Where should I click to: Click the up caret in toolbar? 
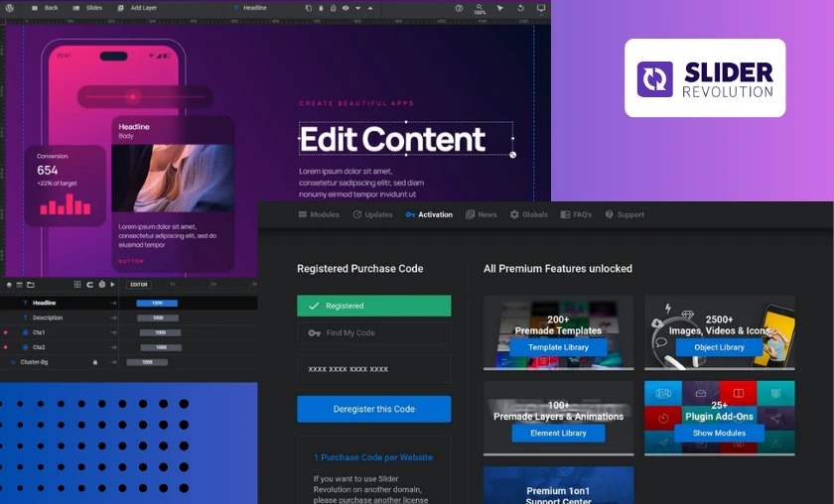point(370,8)
